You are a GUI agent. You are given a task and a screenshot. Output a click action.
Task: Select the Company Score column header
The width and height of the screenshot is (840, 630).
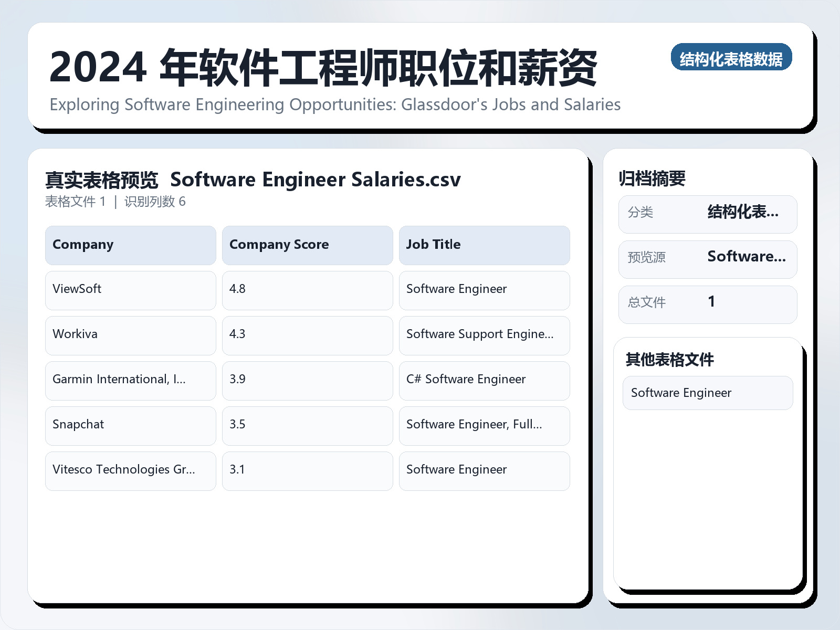pyautogui.click(x=307, y=245)
